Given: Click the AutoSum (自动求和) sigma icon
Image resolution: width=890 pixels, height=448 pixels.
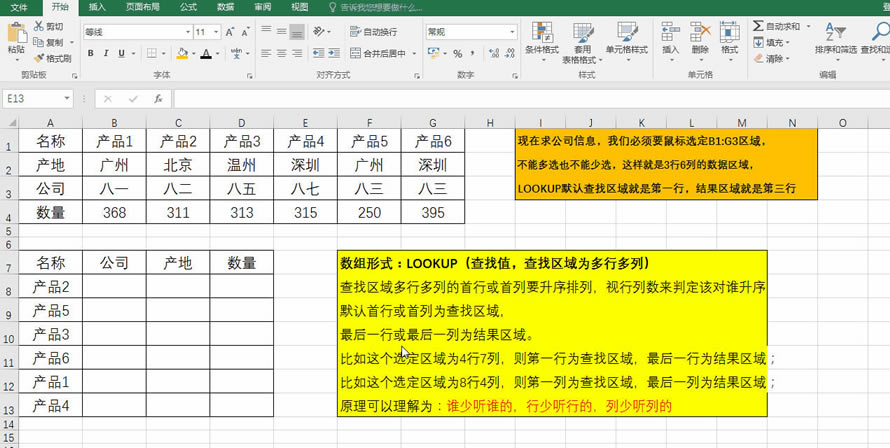Looking at the screenshot, I should tap(758, 26).
